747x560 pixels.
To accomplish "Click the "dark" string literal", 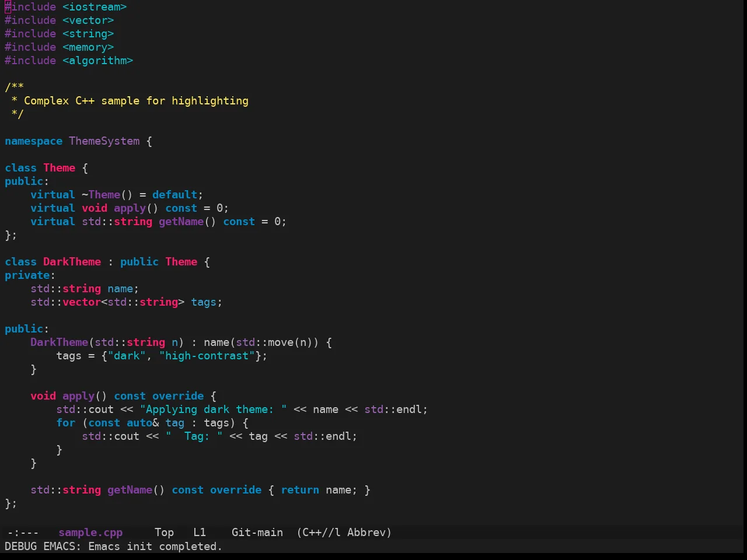I will (127, 356).
